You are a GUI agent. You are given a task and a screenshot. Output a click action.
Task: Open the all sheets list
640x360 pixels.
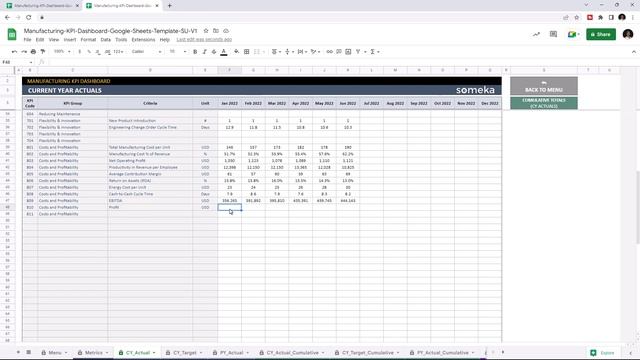tap(29, 352)
